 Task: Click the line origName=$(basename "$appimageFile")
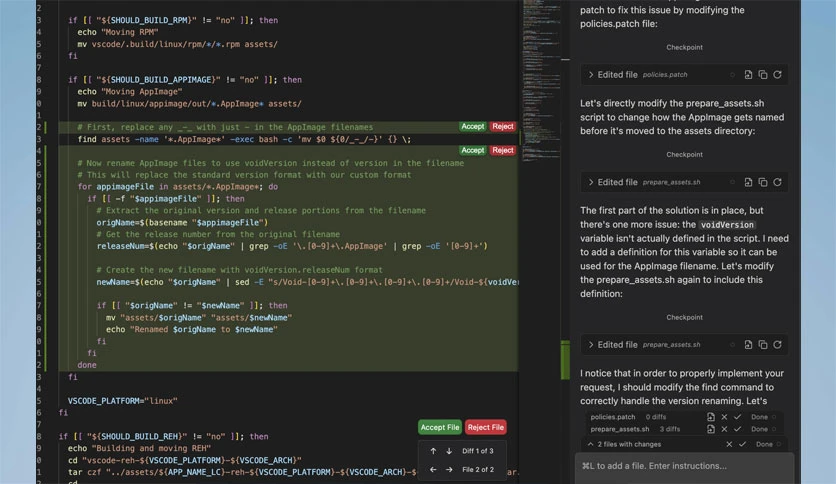(x=182, y=223)
